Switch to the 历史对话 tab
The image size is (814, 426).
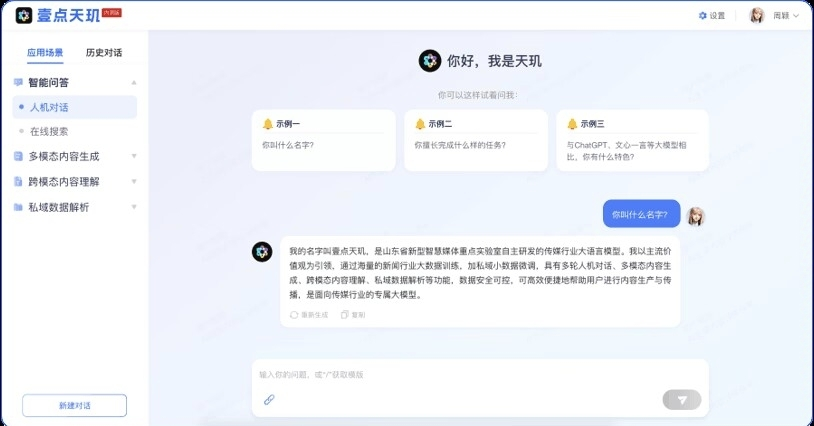click(104, 52)
